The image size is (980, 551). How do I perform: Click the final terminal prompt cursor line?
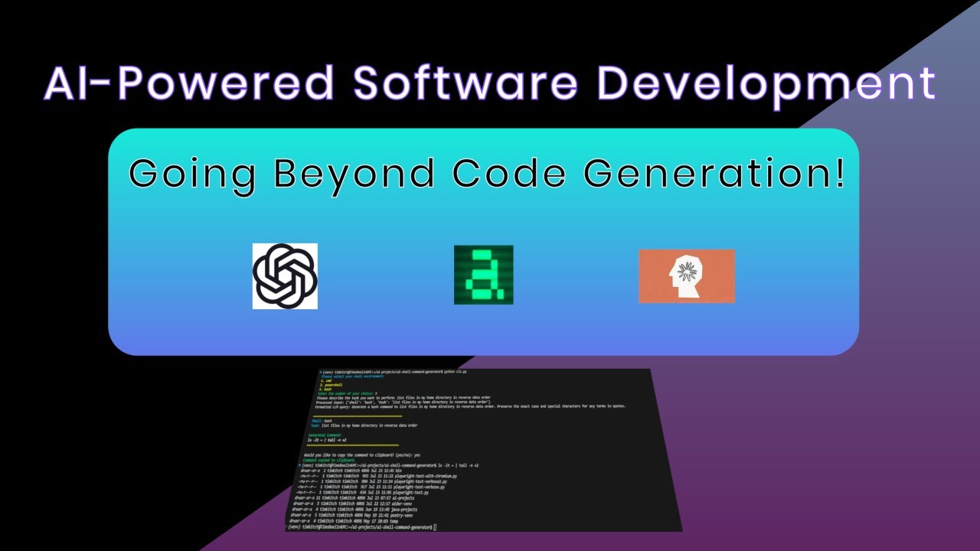pos(361,527)
